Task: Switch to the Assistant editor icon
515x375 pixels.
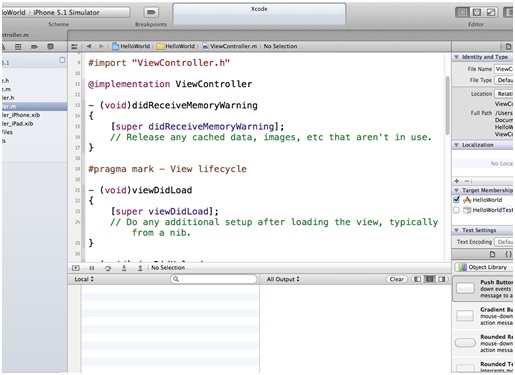Action: tap(477, 12)
